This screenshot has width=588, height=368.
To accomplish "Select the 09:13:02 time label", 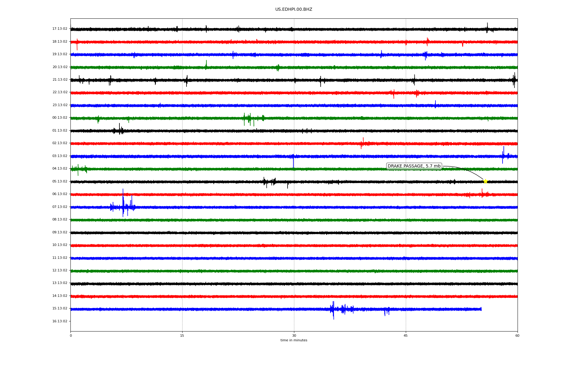I will (x=60, y=232).
